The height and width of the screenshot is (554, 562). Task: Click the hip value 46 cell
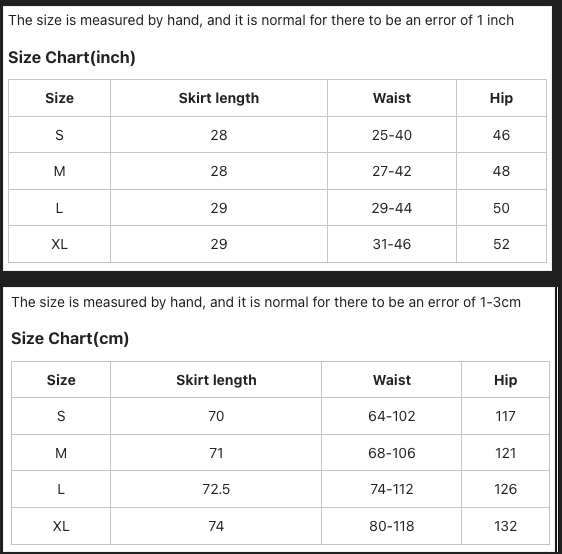pos(501,135)
